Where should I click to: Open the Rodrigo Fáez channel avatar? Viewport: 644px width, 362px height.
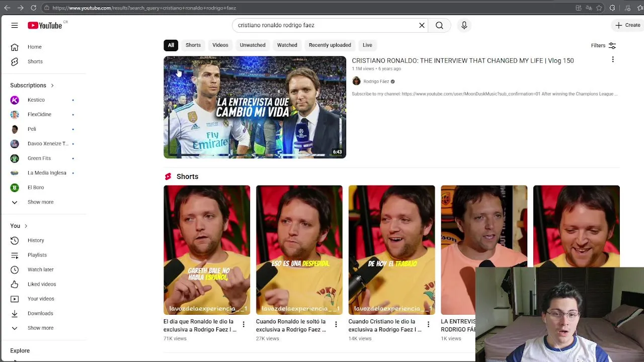(356, 81)
